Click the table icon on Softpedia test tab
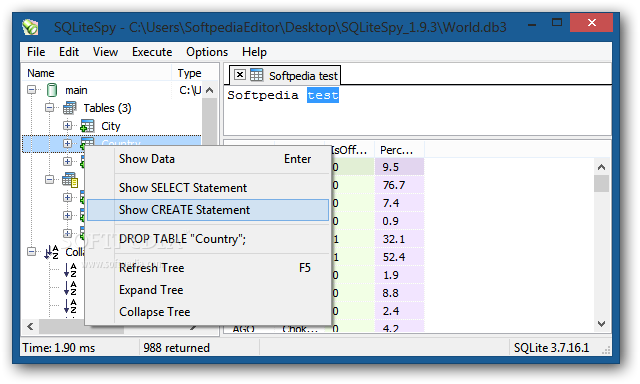Viewport: 640px width, 384px height. (x=257, y=75)
